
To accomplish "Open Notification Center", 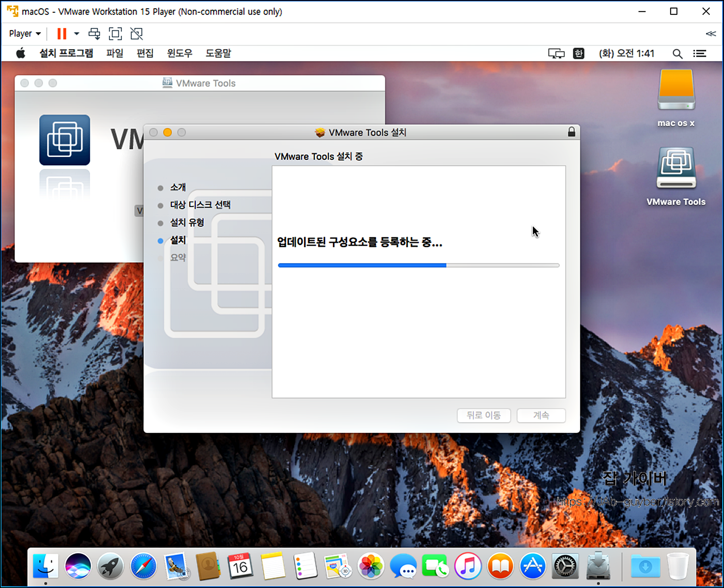I will click(699, 53).
